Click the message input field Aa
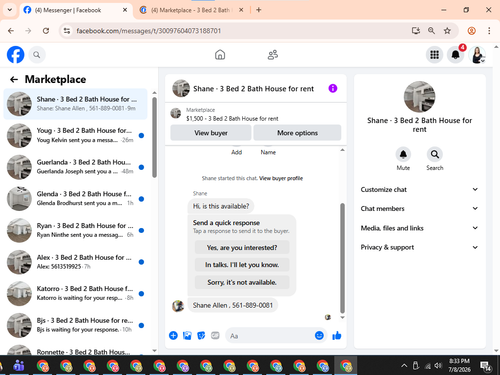500x375 pixels. tap(269, 336)
